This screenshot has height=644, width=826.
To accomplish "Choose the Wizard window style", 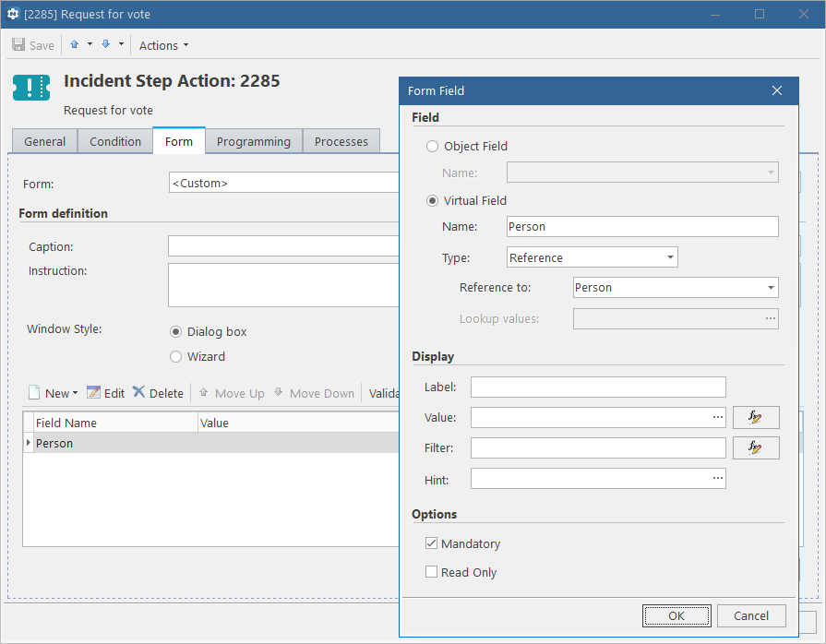I will tap(175, 356).
